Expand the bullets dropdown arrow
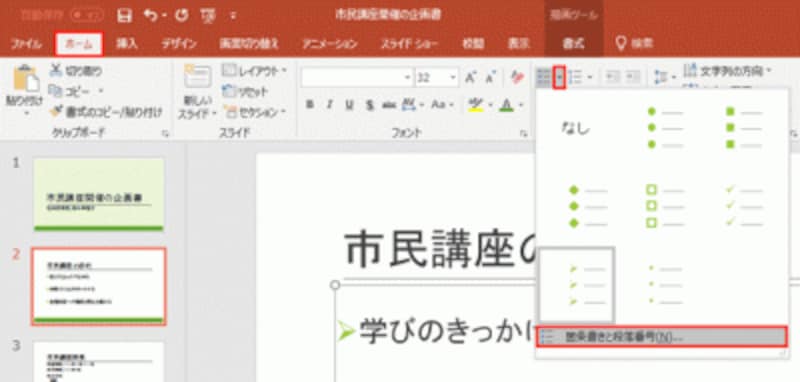 point(560,78)
